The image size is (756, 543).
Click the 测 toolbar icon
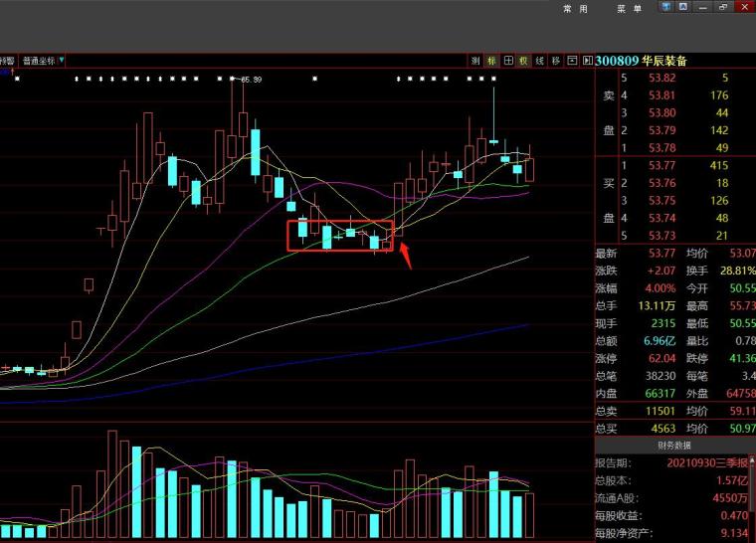475,61
